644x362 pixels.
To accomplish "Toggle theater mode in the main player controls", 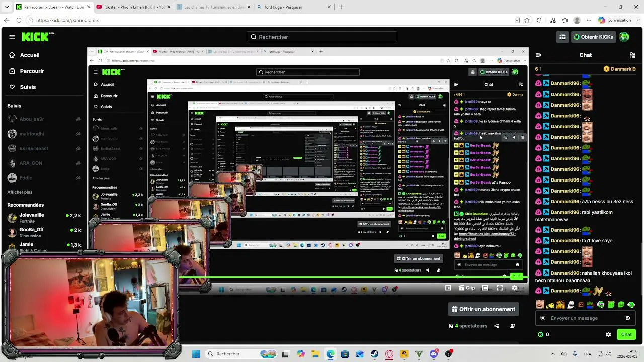I will (x=485, y=288).
